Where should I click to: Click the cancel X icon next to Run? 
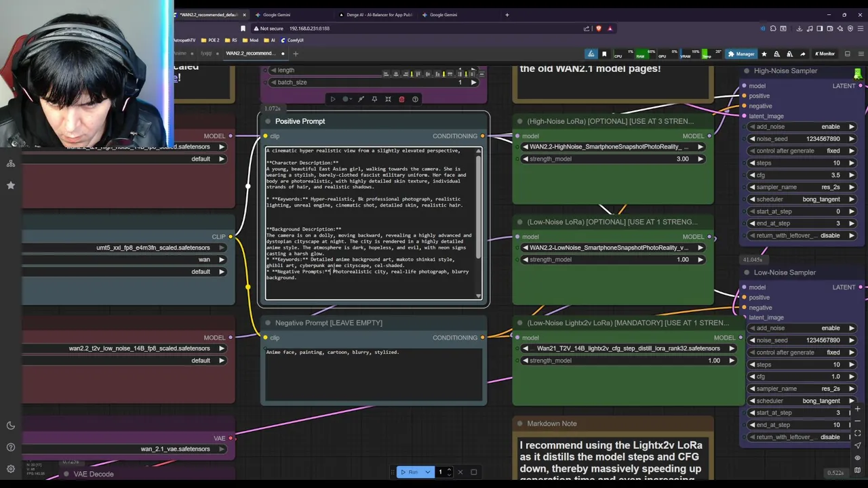coord(460,472)
